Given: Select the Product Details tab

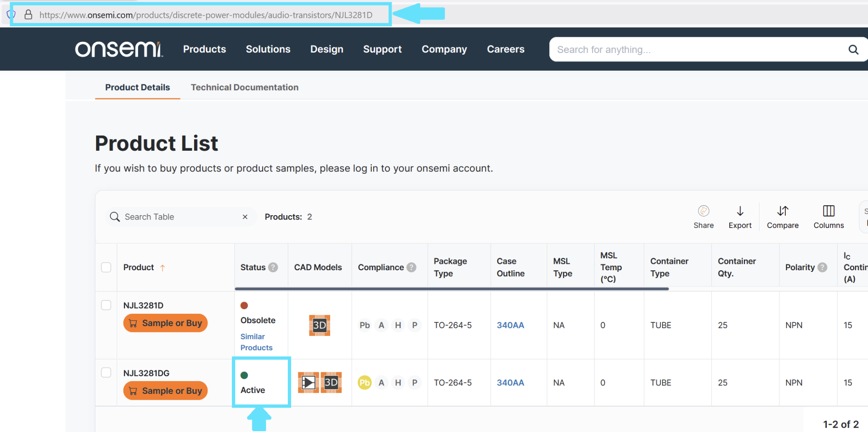Looking at the screenshot, I should pyautogui.click(x=137, y=87).
